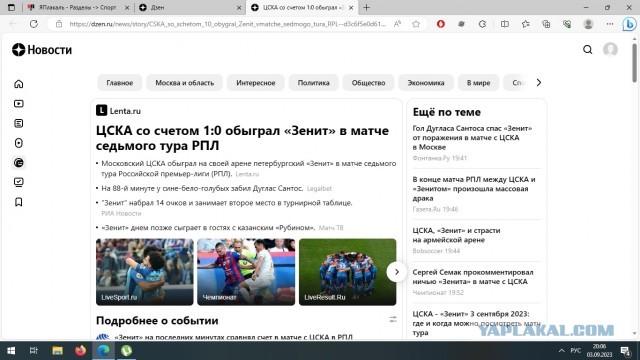Open the user profile avatar
640x360 pixels.
click(610, 50)
